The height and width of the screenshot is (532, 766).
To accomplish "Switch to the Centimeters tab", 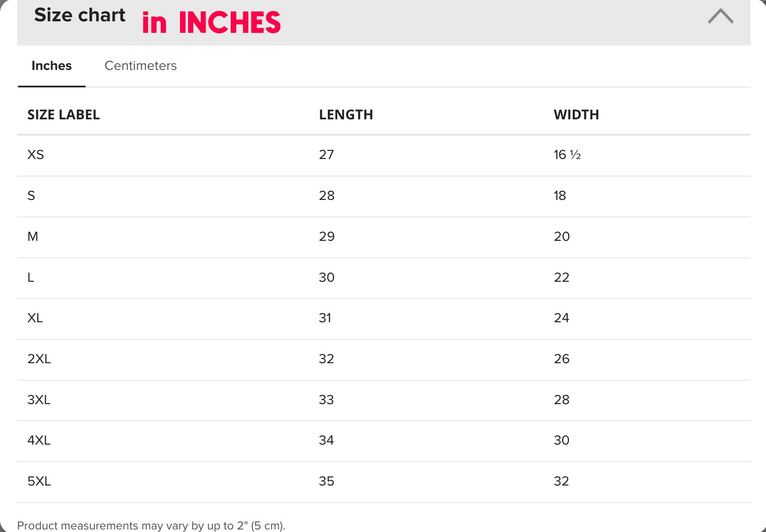I will pyautogui.click(x=140, y=66).
